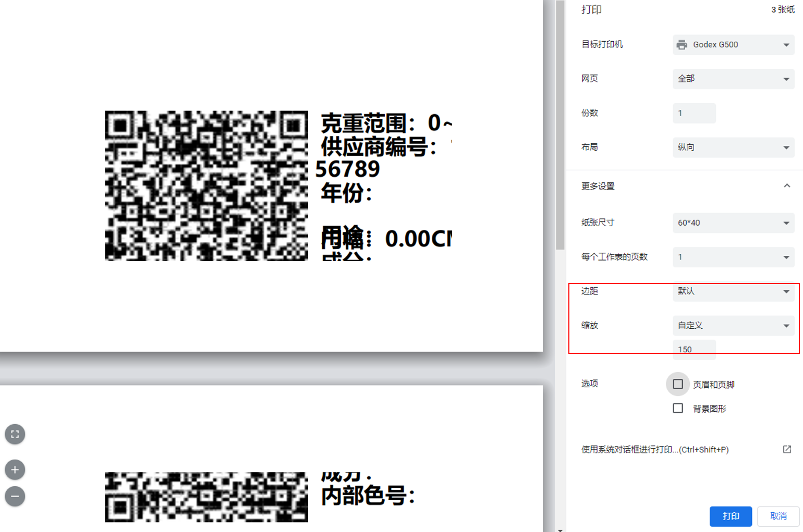Zoom in the print preview with plus button

click(15, 469)
